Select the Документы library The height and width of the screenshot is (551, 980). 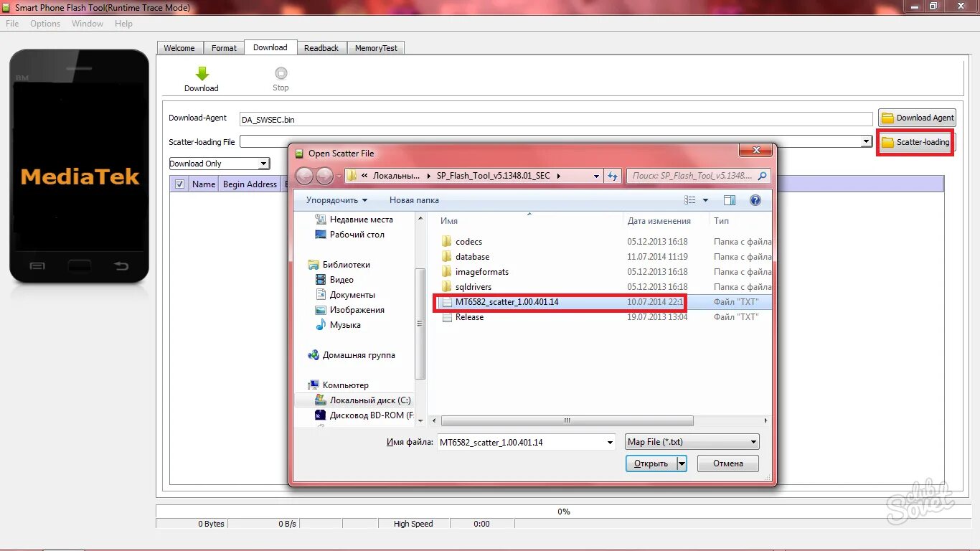point(345,295)
